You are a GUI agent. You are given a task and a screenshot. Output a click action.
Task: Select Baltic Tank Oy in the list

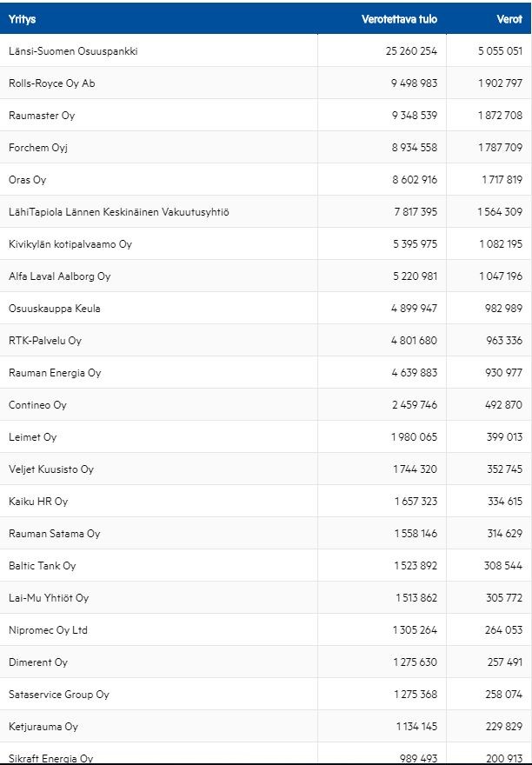43,566
